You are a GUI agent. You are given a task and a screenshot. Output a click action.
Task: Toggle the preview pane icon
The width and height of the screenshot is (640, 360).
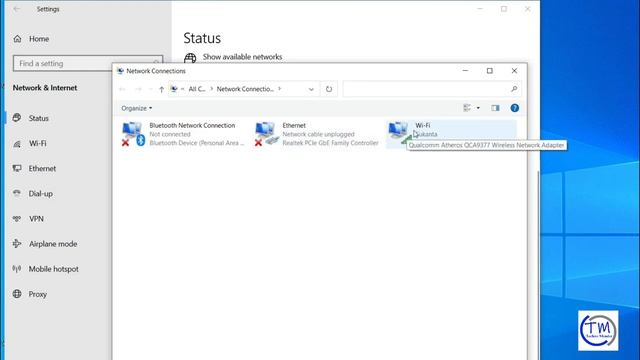(495, 108)
